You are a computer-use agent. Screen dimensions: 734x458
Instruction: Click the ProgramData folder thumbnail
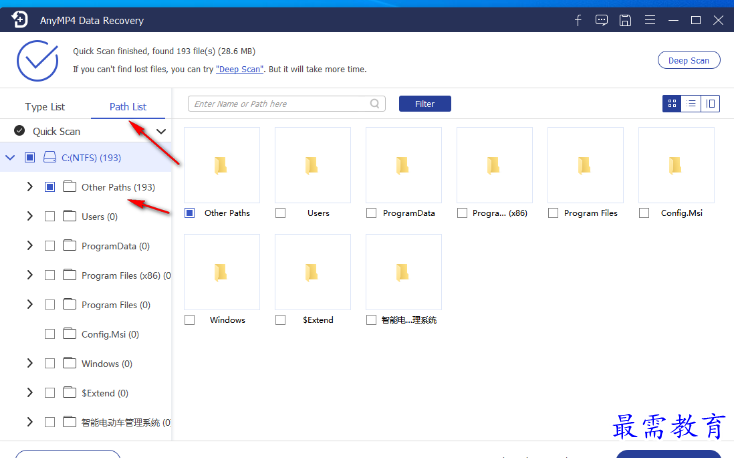(403, 165)
